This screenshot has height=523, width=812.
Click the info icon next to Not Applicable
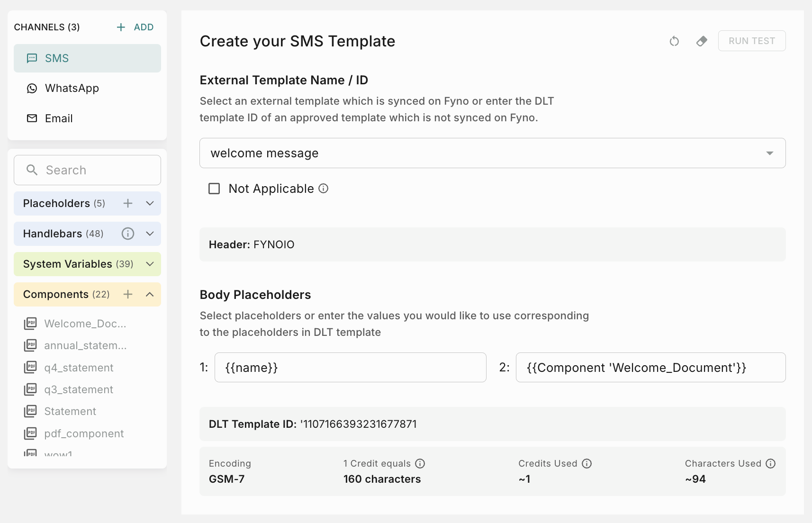[324, 189]
